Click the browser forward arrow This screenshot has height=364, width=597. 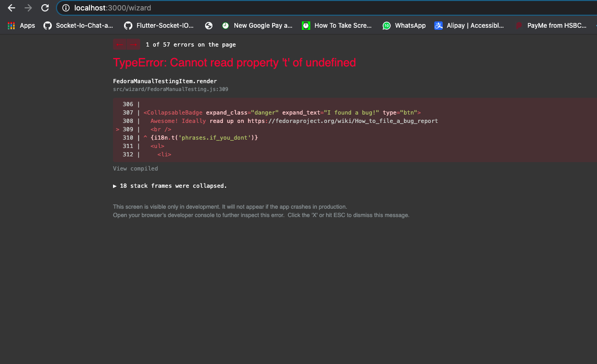pos(28,8)
